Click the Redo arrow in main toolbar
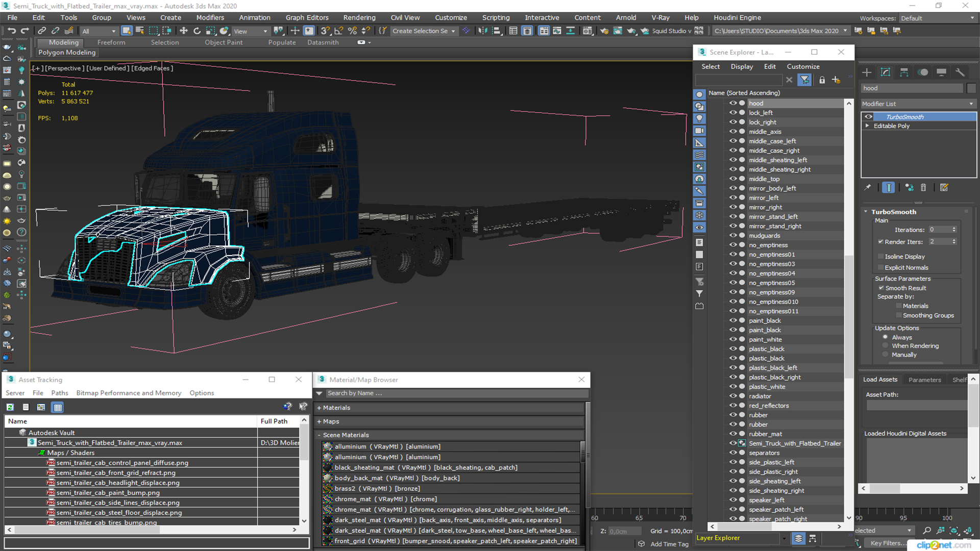 click(x=24, y=31)
